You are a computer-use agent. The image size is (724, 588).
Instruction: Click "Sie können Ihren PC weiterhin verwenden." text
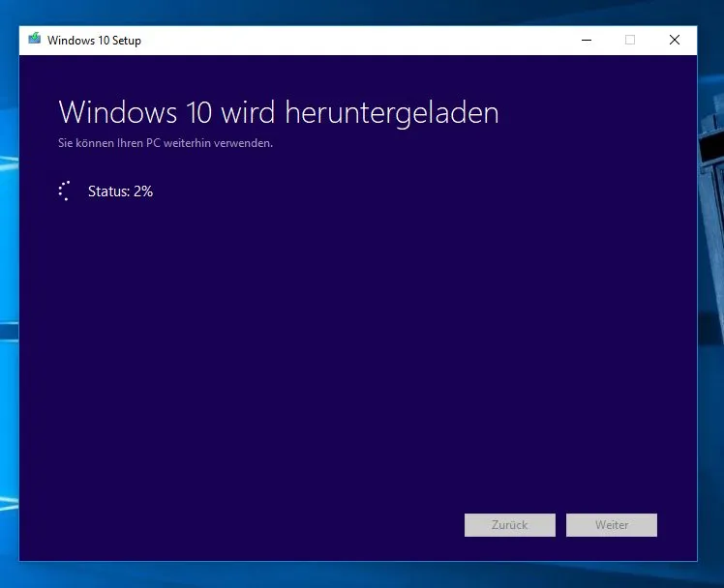coord(166,143)
